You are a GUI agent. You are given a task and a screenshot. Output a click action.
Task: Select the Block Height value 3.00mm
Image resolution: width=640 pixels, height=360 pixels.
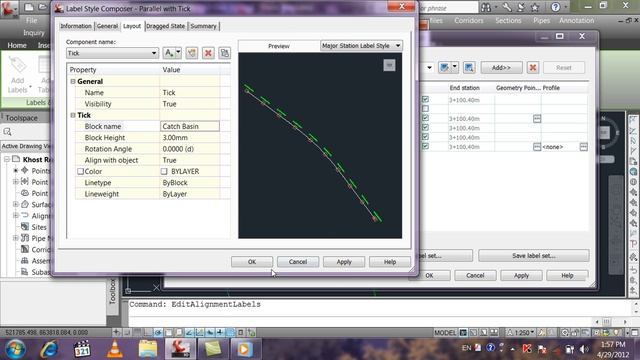pyautogui.click(x=190, y=138)
